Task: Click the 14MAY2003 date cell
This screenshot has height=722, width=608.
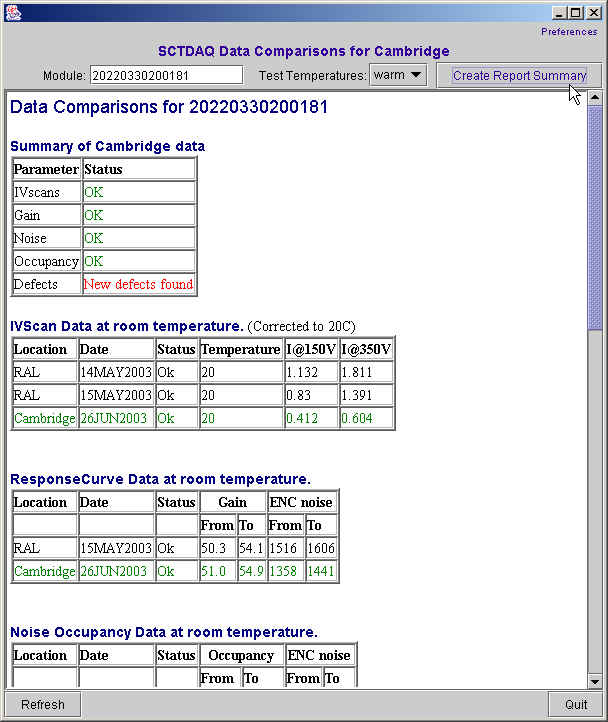Action: tap(116, 372)
